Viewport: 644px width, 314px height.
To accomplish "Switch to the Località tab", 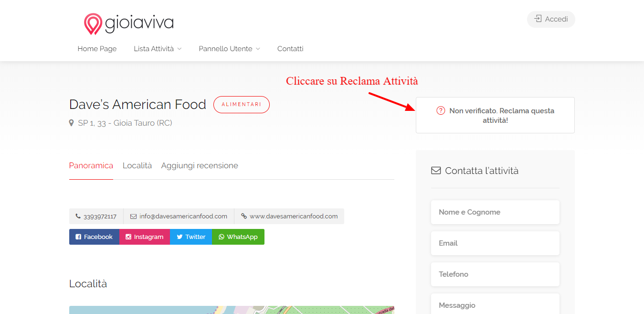I will point(137,165).
